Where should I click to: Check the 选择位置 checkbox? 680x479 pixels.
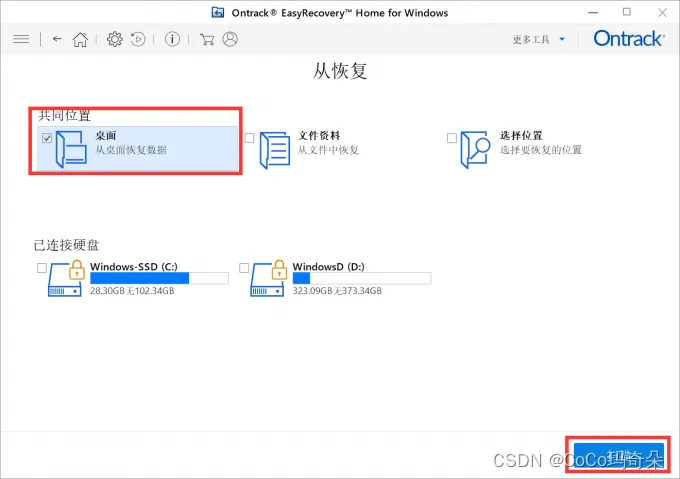click(452, 138)
